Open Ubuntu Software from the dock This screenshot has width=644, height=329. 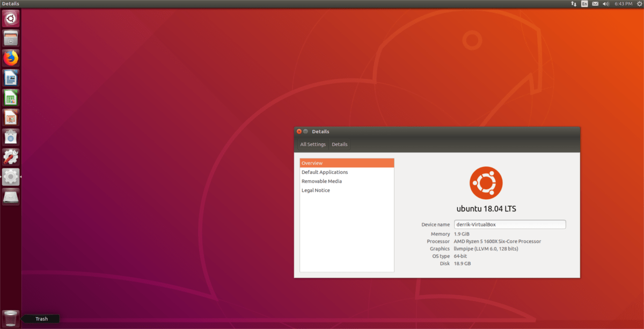coord(10,137)
